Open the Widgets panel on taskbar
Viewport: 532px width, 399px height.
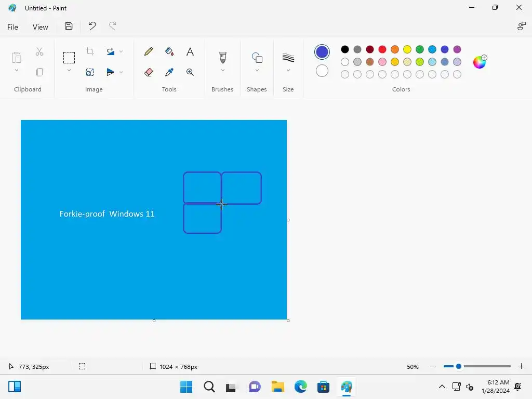[15, 387]
